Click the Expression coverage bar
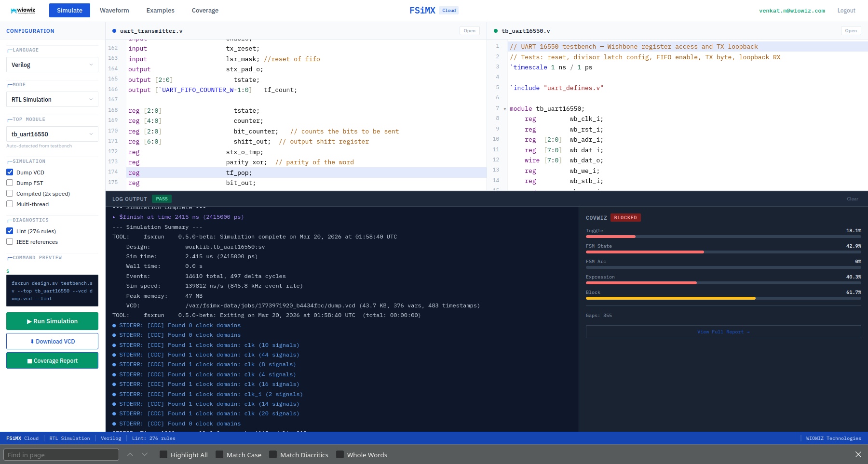The height and width of the screenshot is (464, 868). [723, 283]
